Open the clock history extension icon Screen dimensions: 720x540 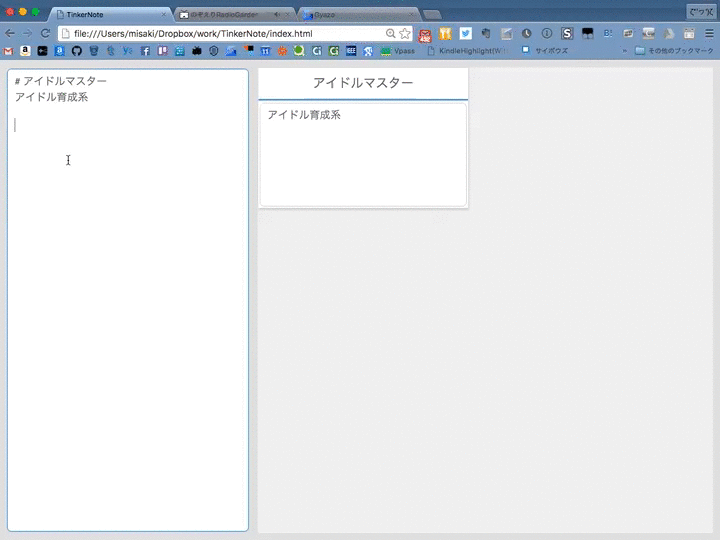click(x=526, y=33)
